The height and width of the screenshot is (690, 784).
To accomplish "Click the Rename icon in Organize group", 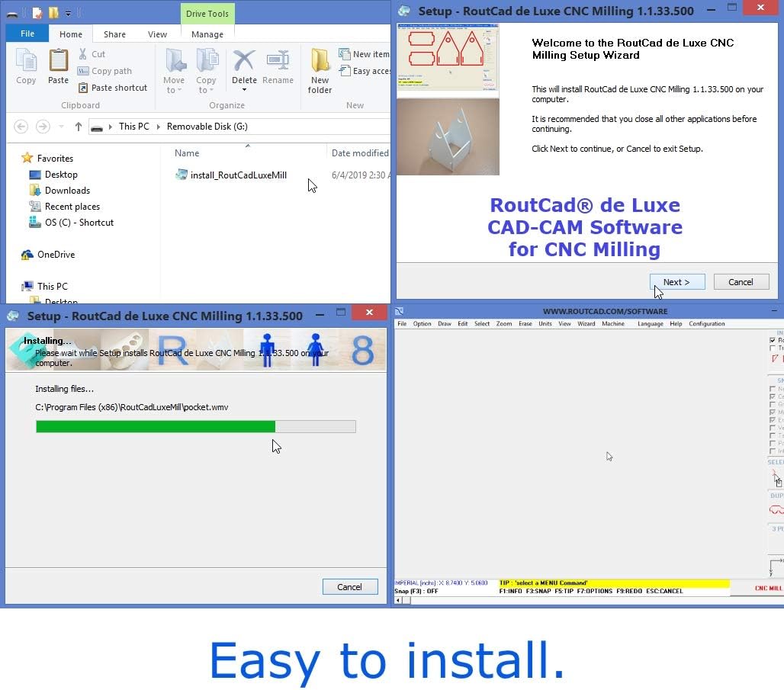I will point(278,60).
